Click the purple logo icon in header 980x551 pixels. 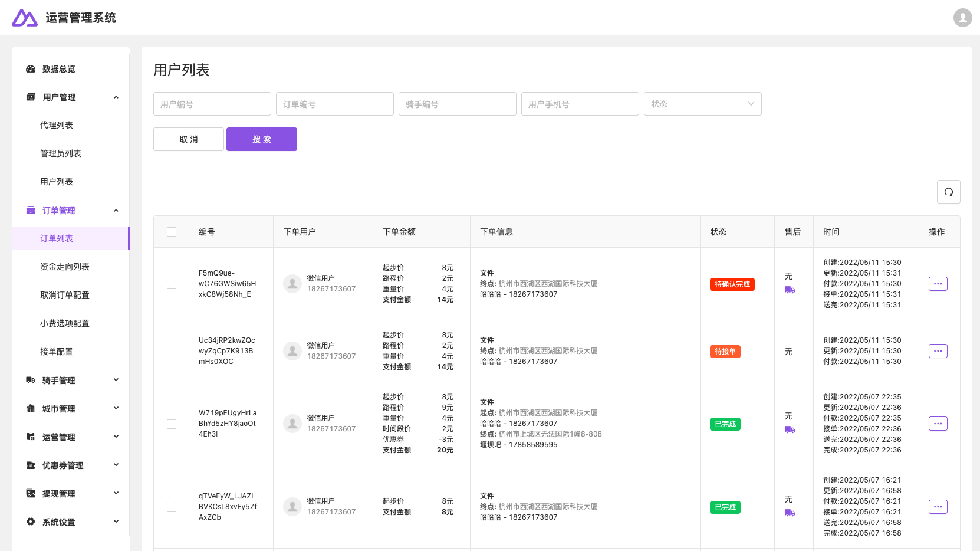(25, 18)
